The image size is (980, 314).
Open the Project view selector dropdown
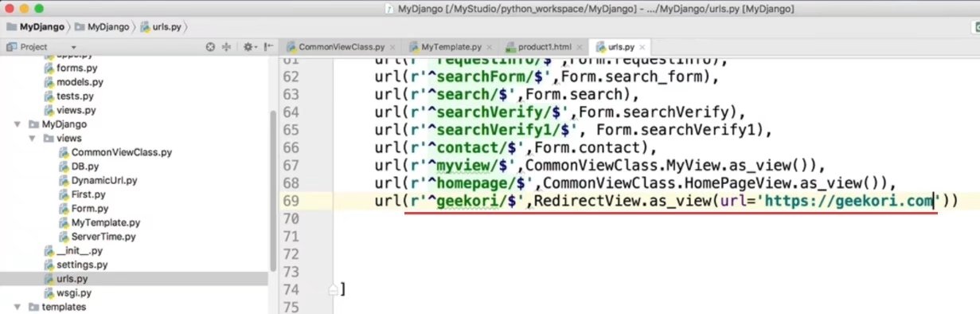73,48
